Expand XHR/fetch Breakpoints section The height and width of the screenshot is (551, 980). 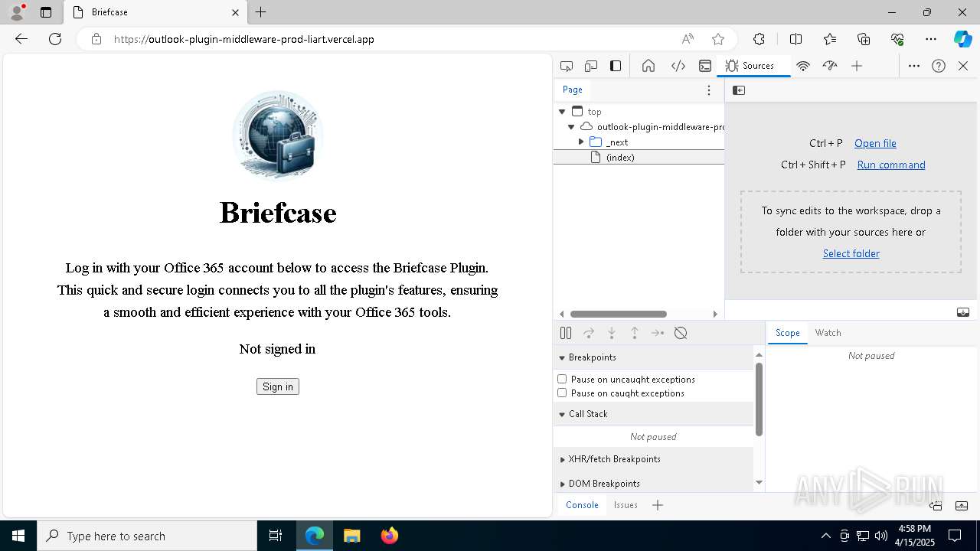click(x=563, y=459)
